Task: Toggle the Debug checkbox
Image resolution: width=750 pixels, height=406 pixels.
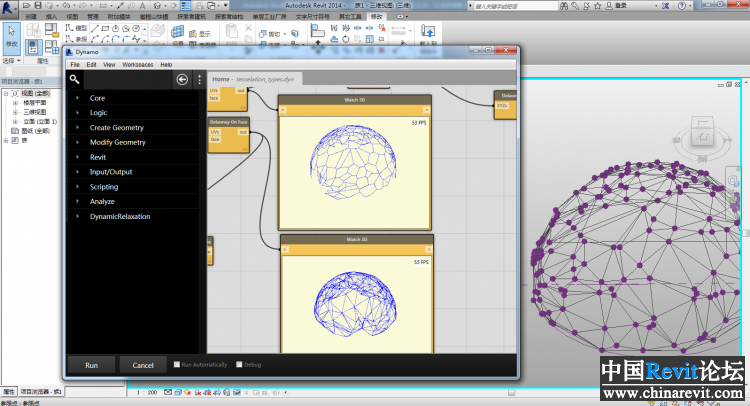Action: 239,364
